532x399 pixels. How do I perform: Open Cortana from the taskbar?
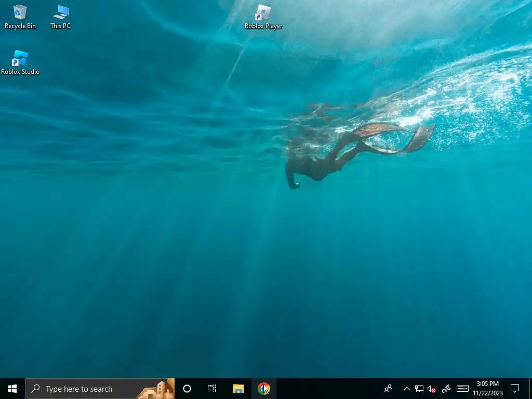(x=187, y=389)
